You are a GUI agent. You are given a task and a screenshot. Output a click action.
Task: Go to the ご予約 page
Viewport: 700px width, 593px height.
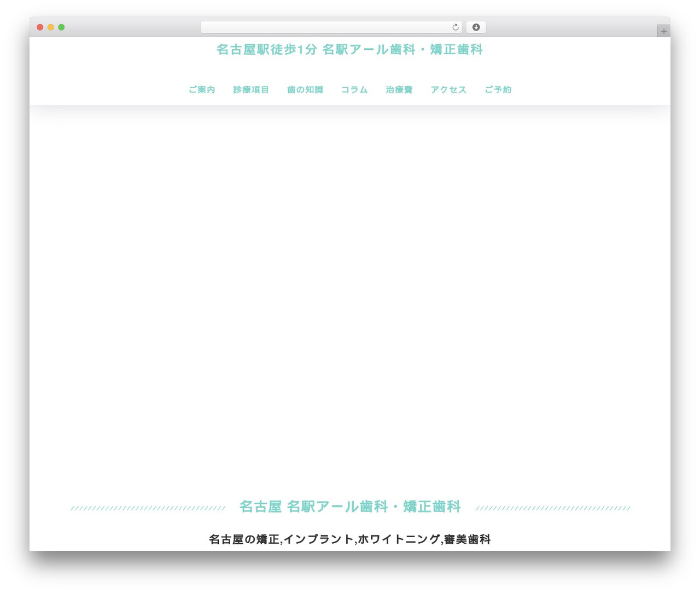(498, 90)
